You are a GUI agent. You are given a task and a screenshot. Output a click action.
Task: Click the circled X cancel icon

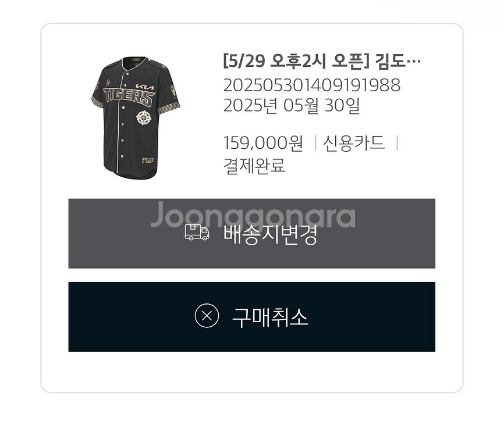tap(207, 316)
